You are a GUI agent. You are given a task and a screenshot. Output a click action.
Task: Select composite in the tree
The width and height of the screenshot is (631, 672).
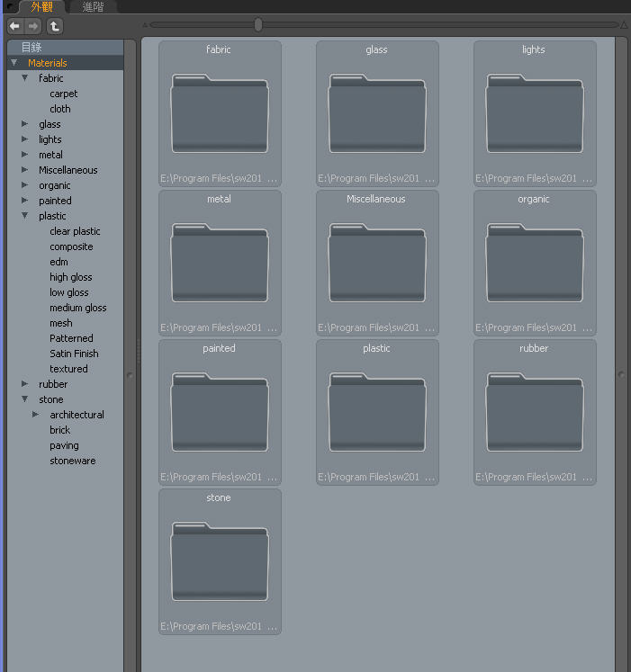pos(71,246)
